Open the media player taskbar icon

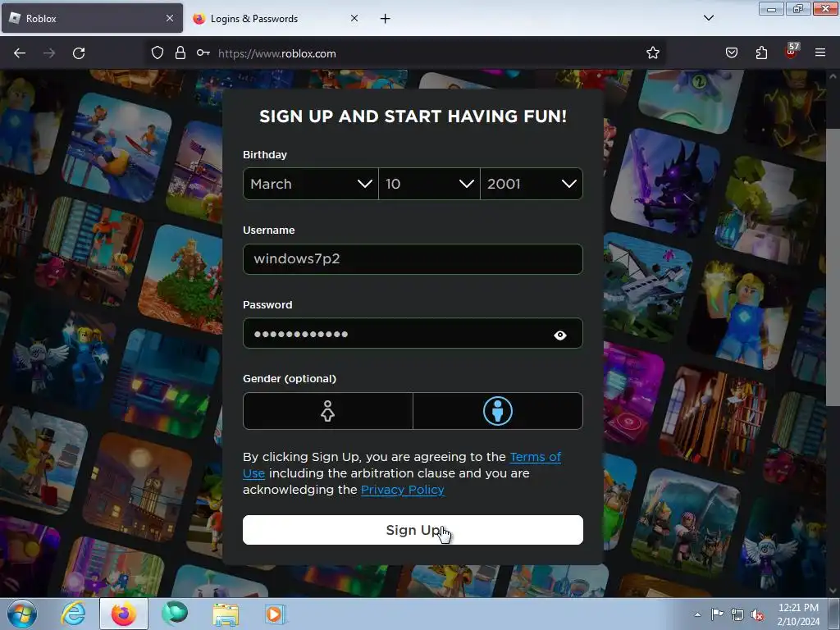click(276, 614)
